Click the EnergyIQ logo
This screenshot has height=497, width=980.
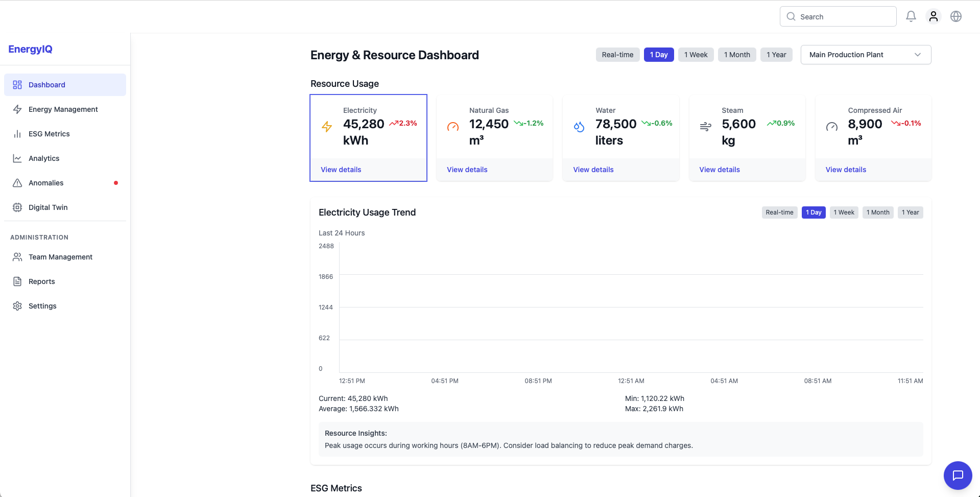point(30,49)
